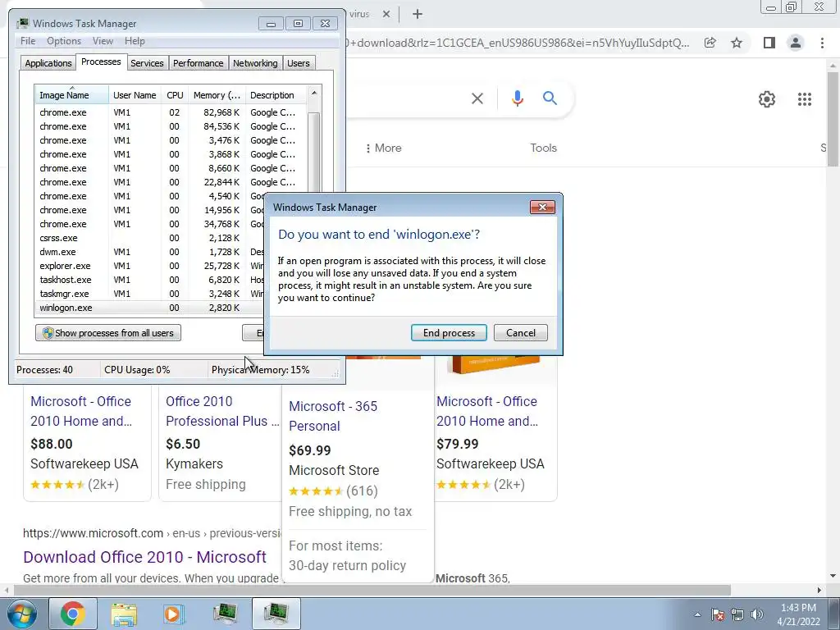
Task: Open Download Office 2010 - Microsoft result
Action: pyautogui.click(x=144, y=557)
